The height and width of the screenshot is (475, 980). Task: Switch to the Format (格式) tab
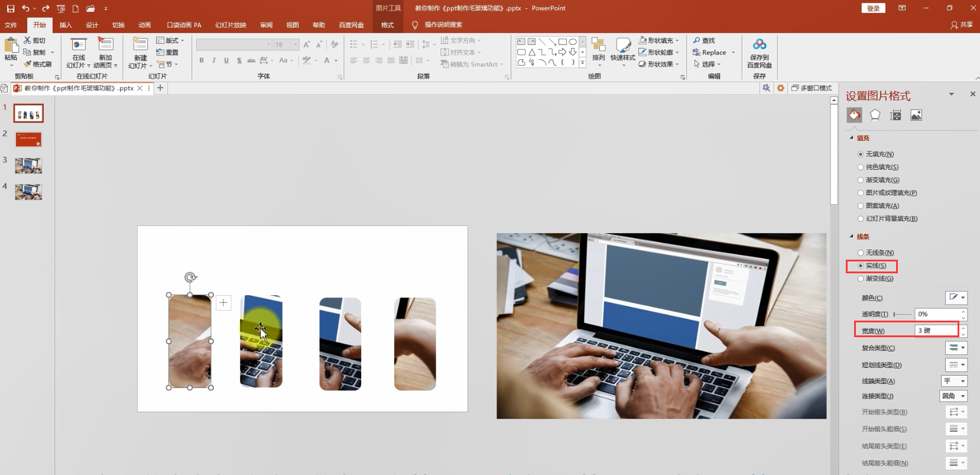[387, 25]
